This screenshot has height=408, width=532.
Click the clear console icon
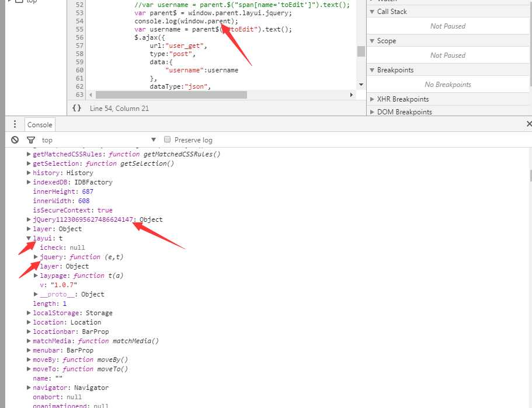click(x=15, y=140)
